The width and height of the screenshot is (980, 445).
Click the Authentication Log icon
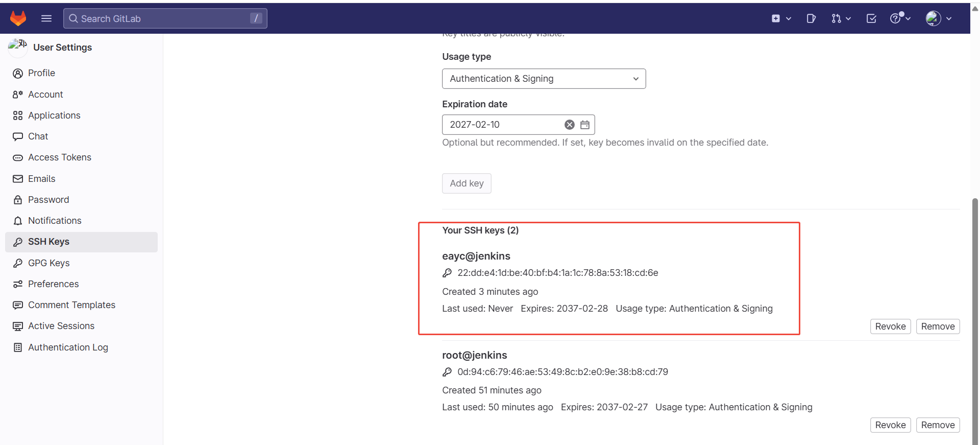pos(18,347)
